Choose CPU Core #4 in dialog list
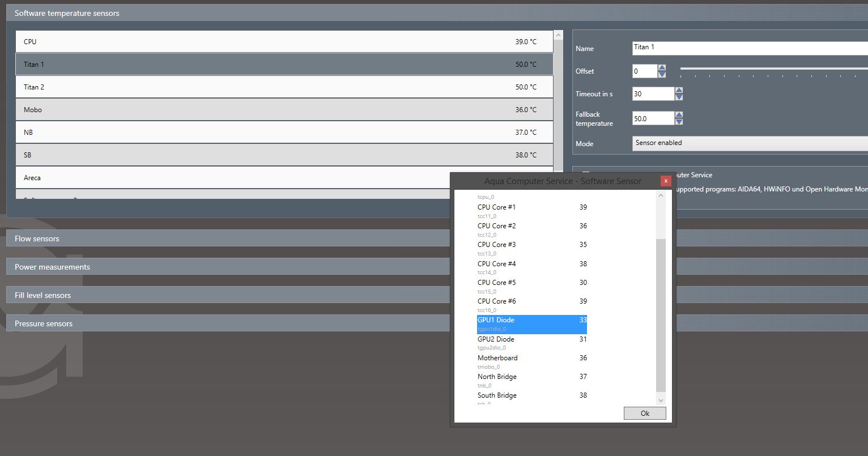This screenshot has width=868, height=456. click(x=497, y=264)
